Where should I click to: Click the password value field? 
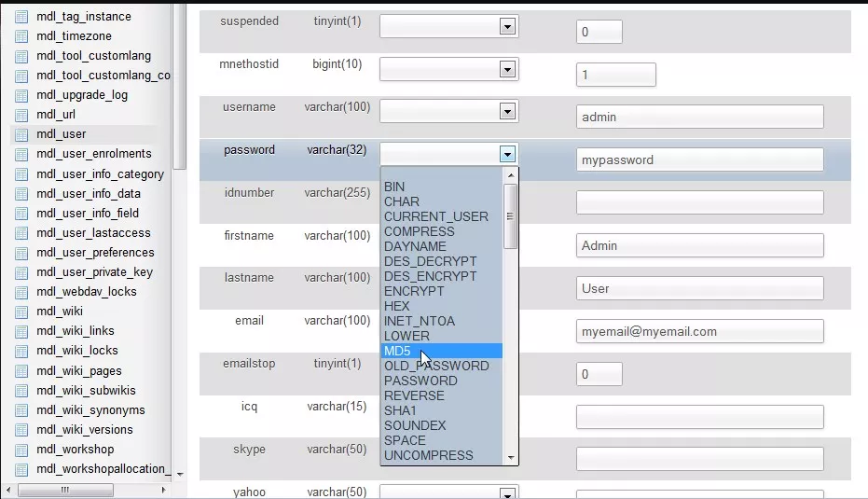(699, 159)
